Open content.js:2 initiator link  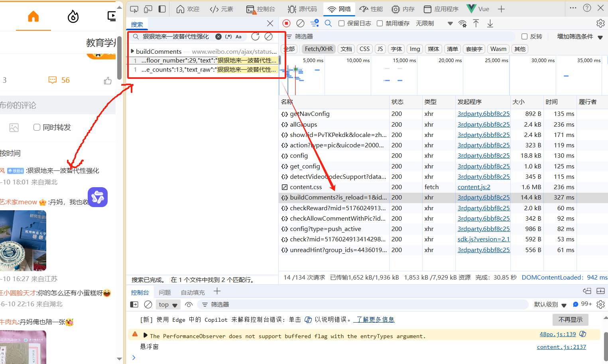click(x=474, y=187)
